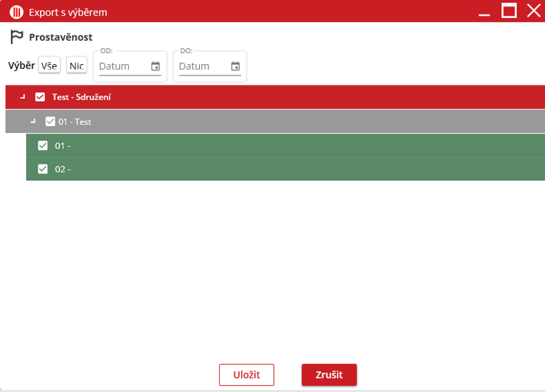Focus the DO Datum input field
Image resolution: width=545 pixels, height=392 pixels.
point(202,66)
